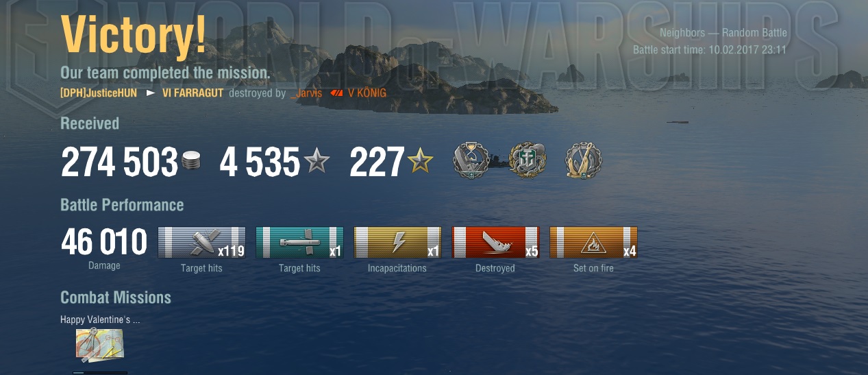Open the Happy Valentine's mission thumbnail

coord(99,345)
